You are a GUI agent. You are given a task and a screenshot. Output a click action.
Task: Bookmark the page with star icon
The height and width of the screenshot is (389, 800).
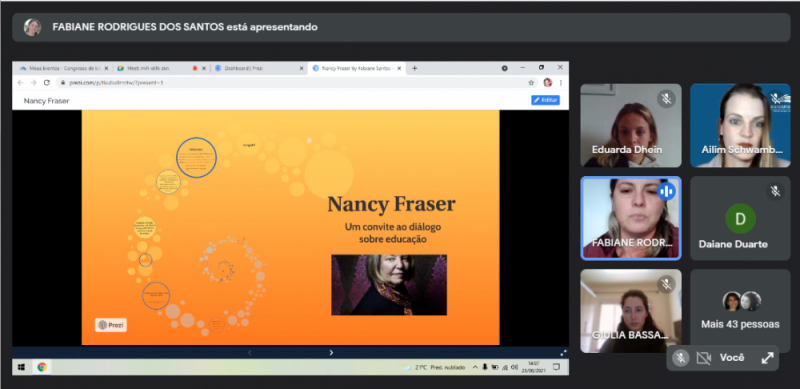pos(531,82)
